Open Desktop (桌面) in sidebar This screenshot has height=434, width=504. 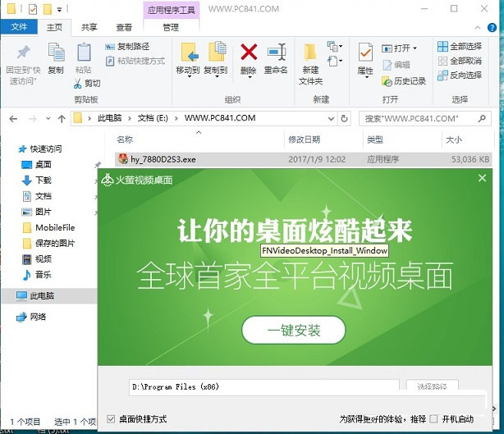tap(37, 165)
